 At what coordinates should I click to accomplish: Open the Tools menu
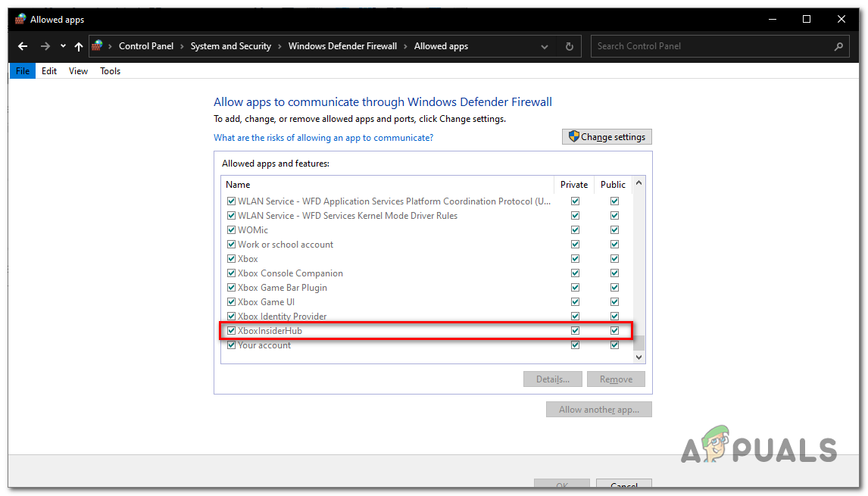(110, 71)
